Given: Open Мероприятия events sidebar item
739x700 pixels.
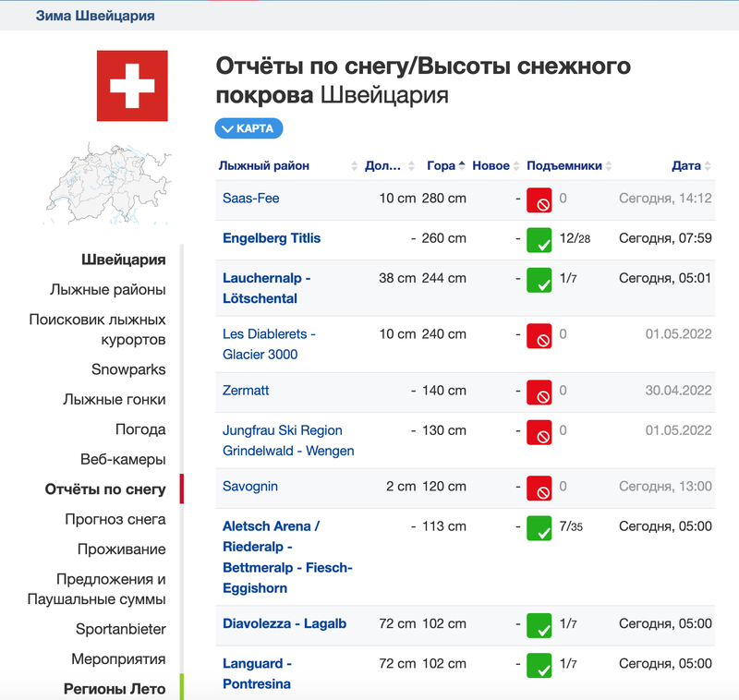Looking at the screenshot, I should pos(118,658).
